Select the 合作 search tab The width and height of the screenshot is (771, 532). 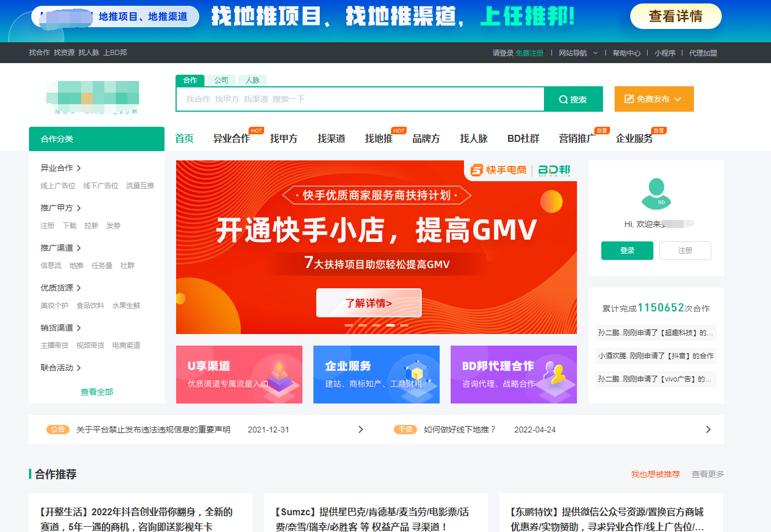[190, 80]
